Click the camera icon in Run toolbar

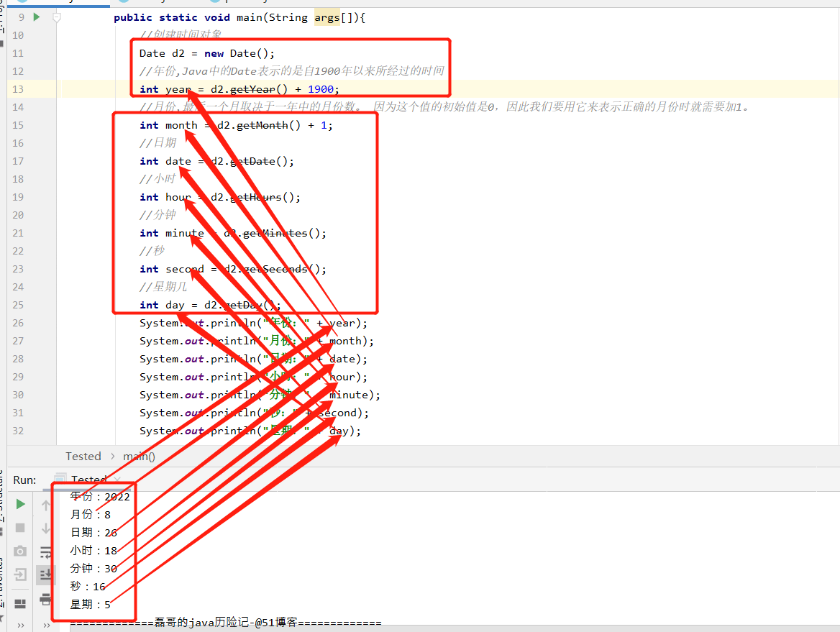coord(21,551)
